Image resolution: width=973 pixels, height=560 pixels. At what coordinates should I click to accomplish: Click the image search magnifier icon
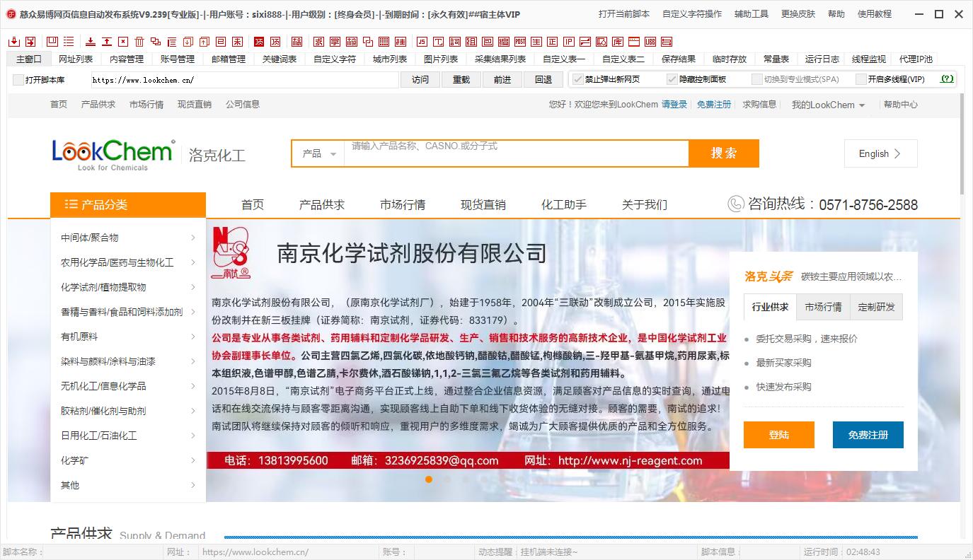[601, 42]
